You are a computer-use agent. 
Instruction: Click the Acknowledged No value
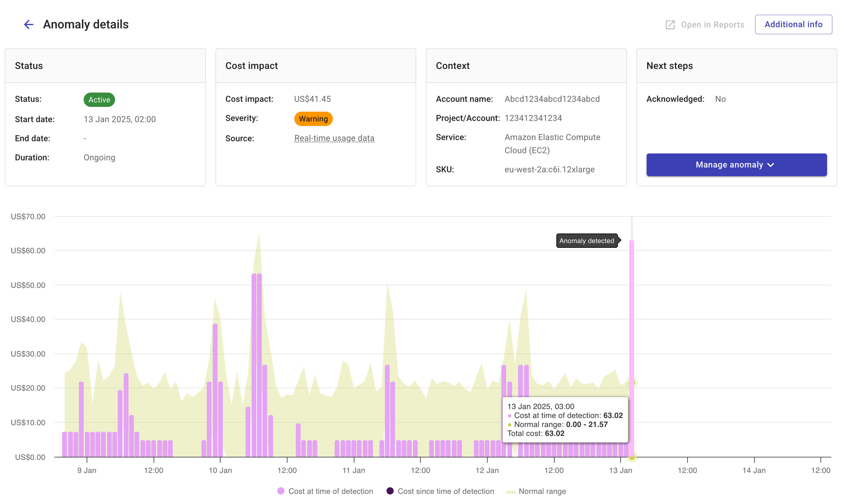pyautogui.click(x=720, y=99)
